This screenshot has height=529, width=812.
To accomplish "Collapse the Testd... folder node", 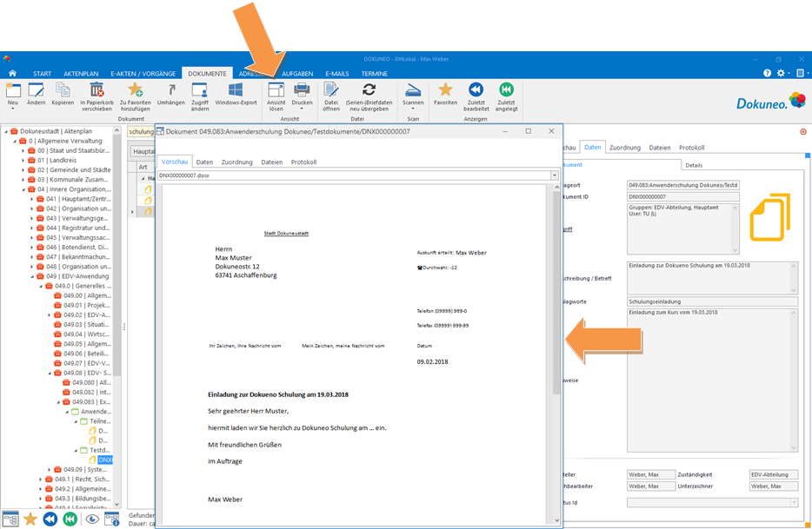I will click(76, 450).
